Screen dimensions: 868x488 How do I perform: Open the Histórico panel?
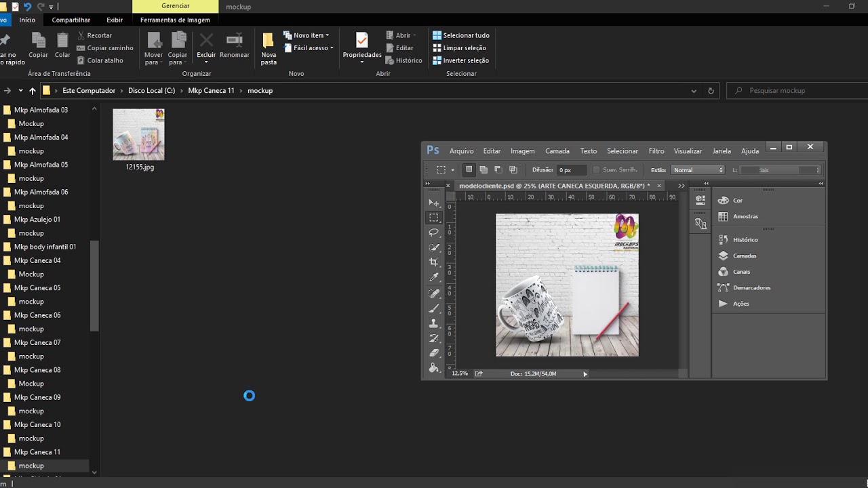(738, 239)
